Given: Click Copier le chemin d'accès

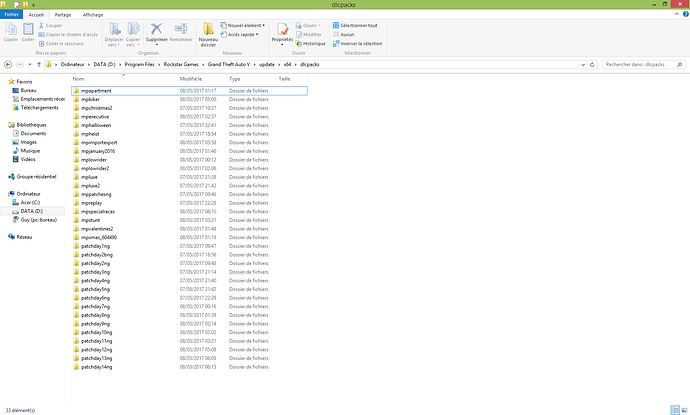Looking at the screenshot, I should click(x=68, y=34).
